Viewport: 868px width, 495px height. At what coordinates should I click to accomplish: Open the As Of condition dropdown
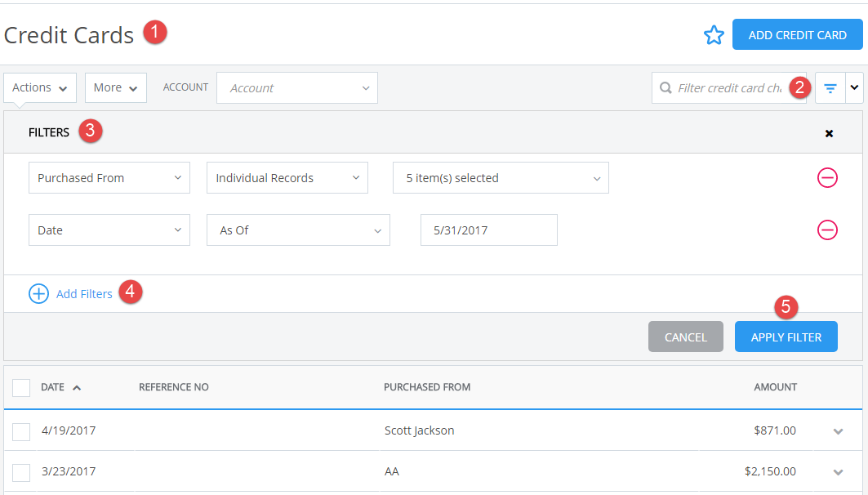click(298, 230)
